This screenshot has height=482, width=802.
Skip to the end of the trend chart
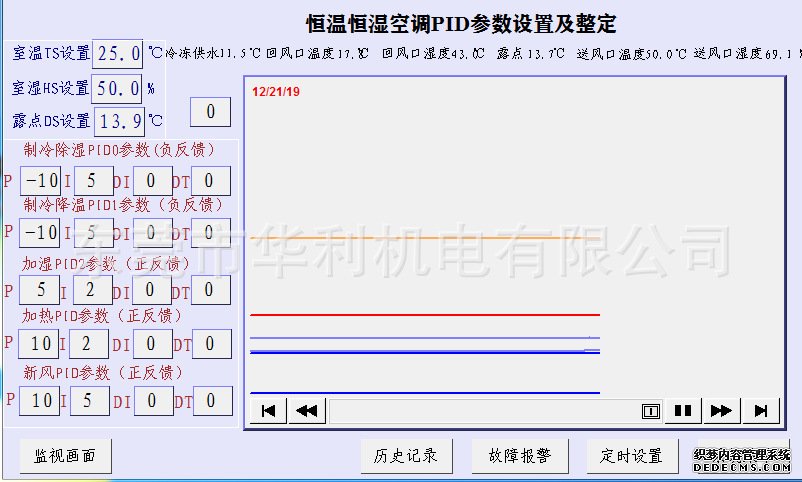click(761, 410)
